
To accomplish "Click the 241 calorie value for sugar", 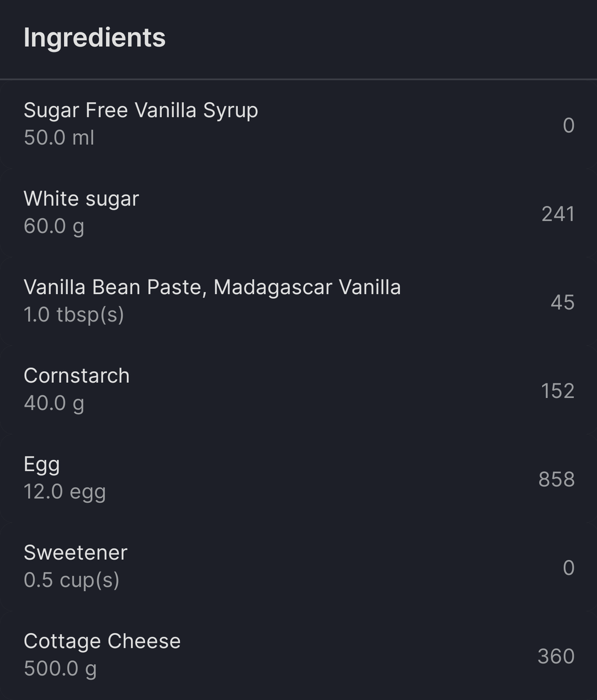I will click(558, 214).
